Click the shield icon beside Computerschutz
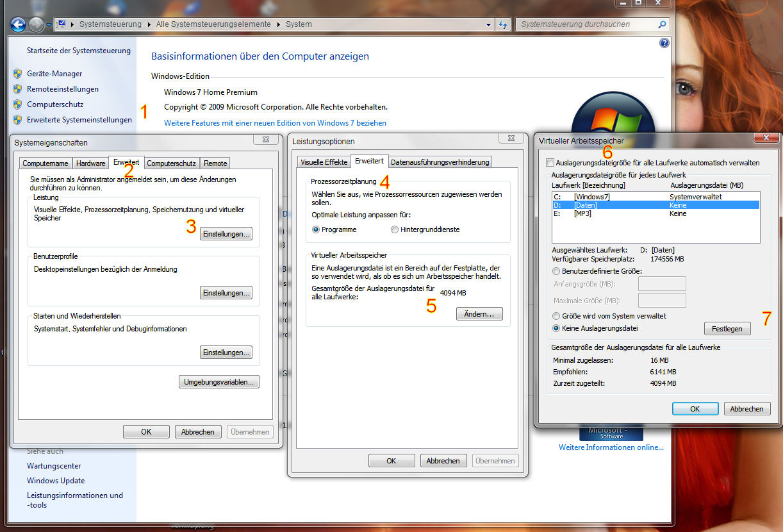 [x=17, y=104]
